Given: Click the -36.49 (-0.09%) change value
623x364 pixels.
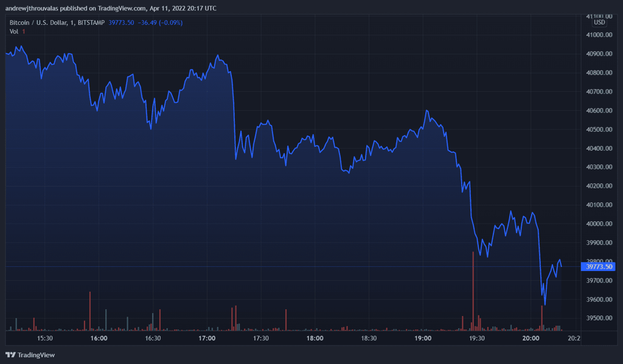Looking at the screenshot, I should click(x=161, y=22).
